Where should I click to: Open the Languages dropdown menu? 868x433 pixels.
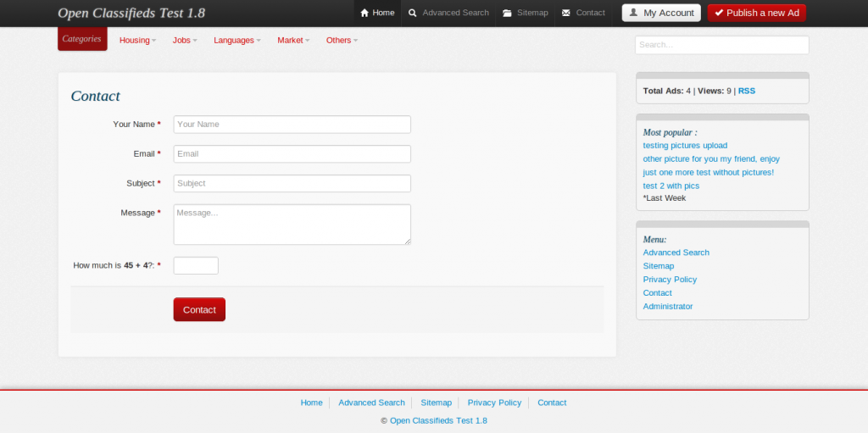[x=237, y=40]
